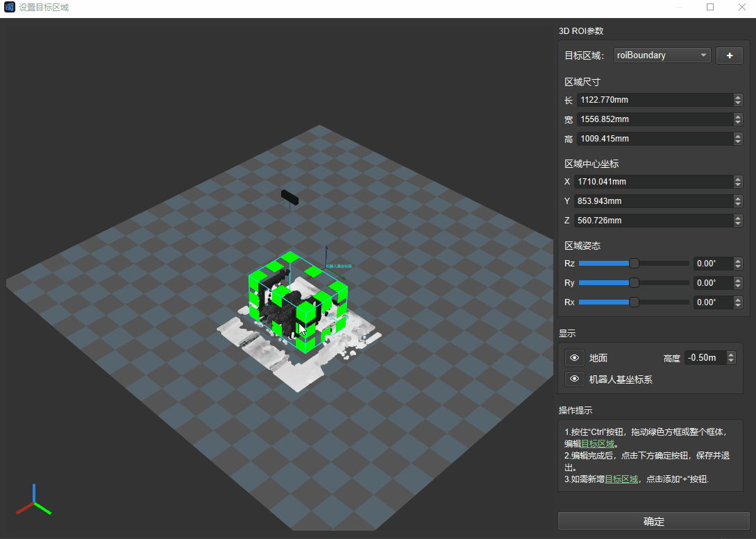Click the plus button to add target region
Image resolution: width=756 pixels, height=539 pixels.
(729, 55)
